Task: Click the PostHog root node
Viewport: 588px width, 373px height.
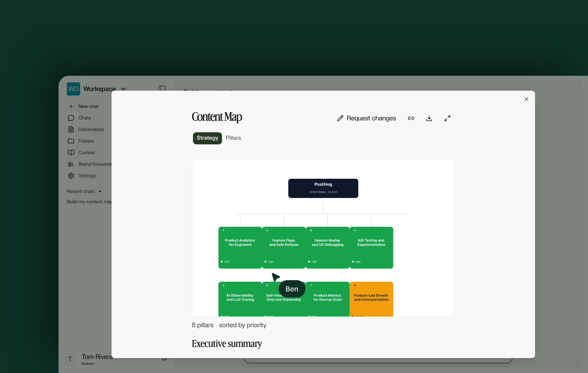Action: point(323,188)
